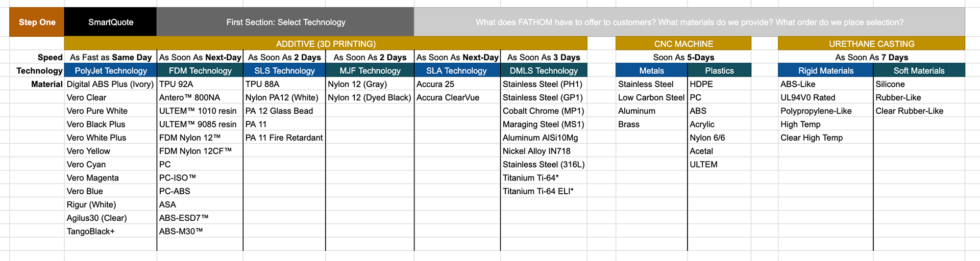Click the 'Metals' header cell
This screenshot has height=261, width=980.
tap(652, 70)
